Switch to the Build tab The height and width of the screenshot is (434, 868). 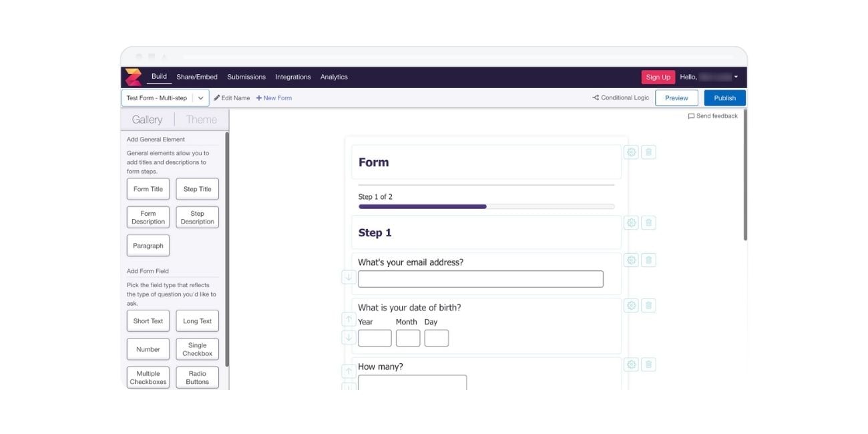pos(159,77)
